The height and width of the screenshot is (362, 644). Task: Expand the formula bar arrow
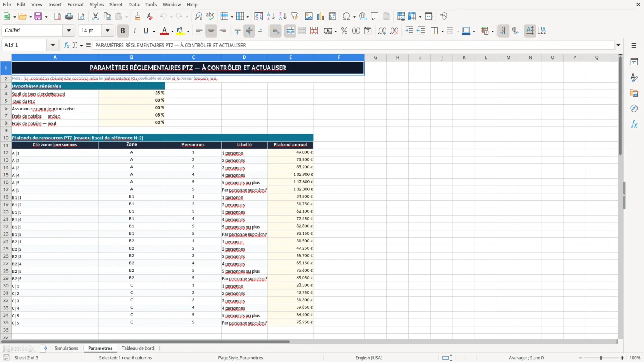pos(618,46)
